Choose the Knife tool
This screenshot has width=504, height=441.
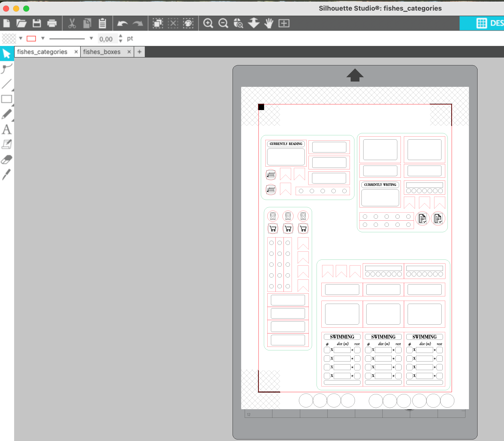click(7, 175)
